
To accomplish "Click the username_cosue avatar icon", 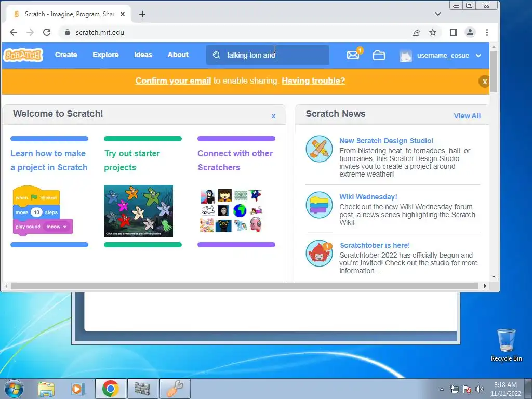I will click(405, 55).
